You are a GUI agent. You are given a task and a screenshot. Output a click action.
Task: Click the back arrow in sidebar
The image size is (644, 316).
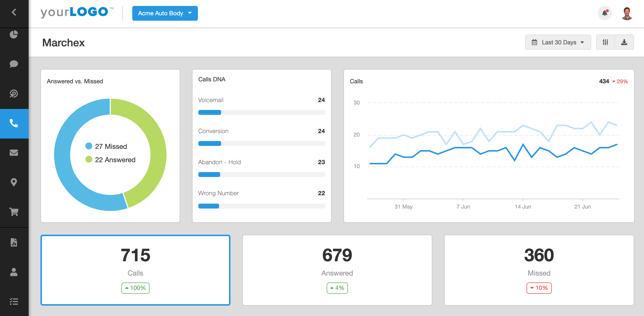coord(14,12)
